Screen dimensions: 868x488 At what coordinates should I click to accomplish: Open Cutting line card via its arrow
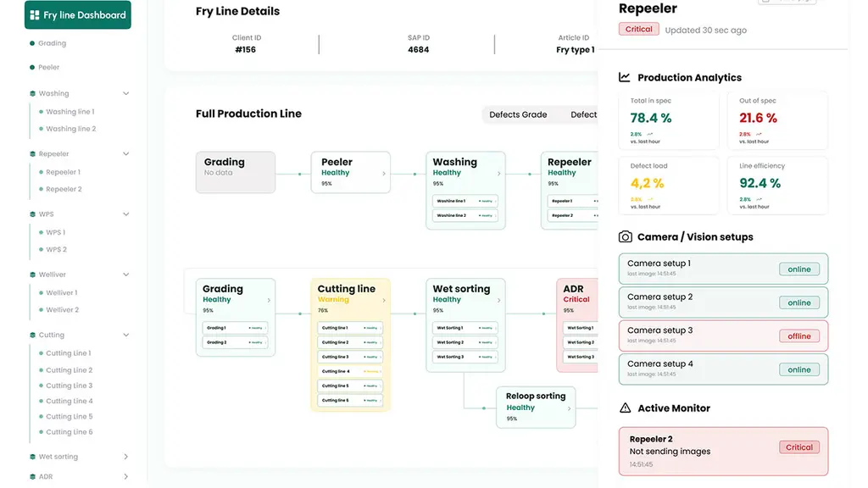(384, 301)
